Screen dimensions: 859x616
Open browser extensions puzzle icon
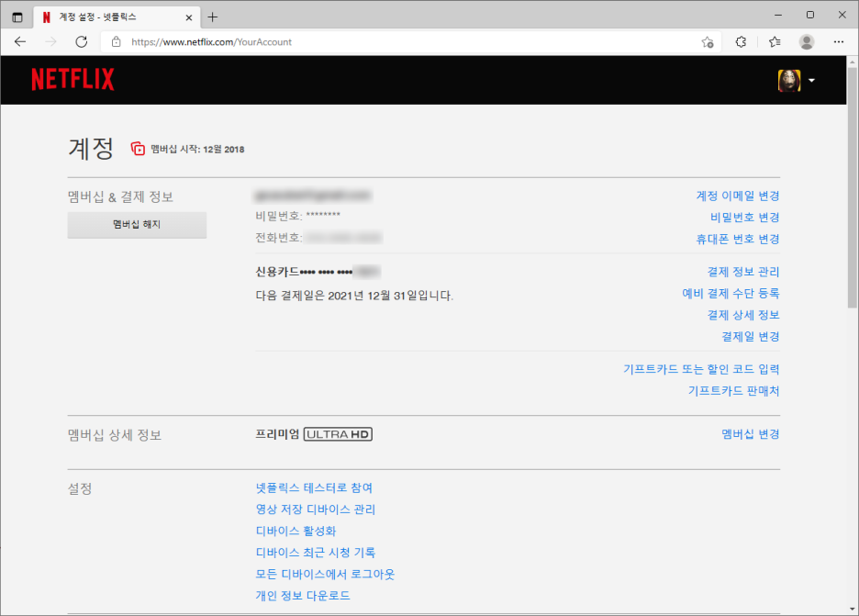(741, 41)
